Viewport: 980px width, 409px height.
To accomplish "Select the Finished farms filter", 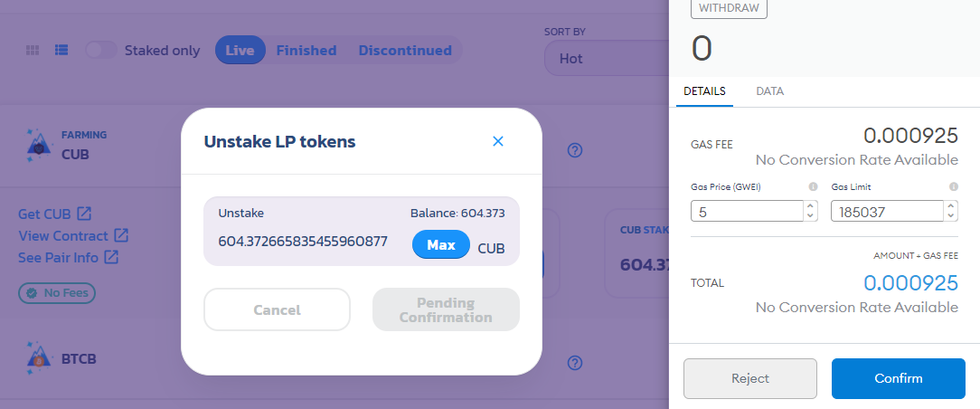I will point(306,50).
